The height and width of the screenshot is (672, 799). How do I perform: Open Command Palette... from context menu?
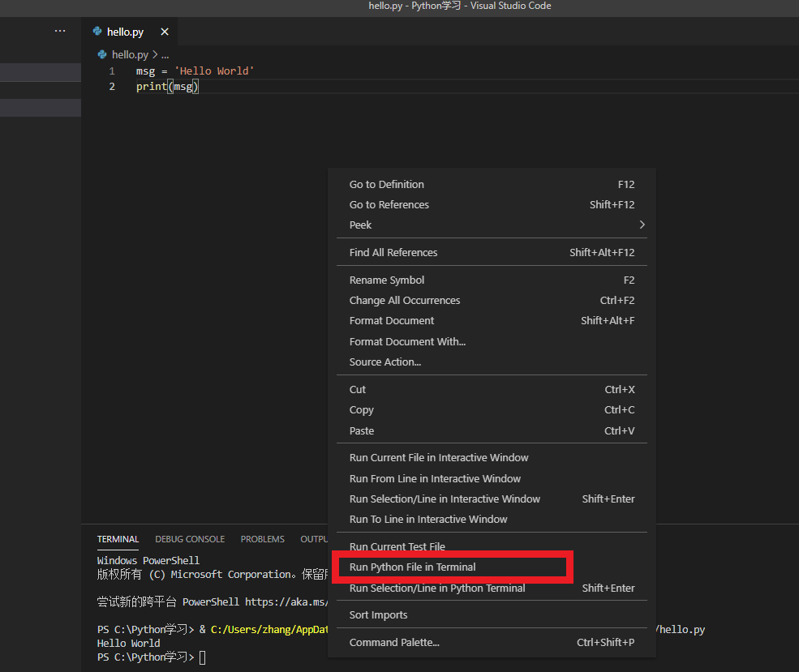(x=492, y=643)
